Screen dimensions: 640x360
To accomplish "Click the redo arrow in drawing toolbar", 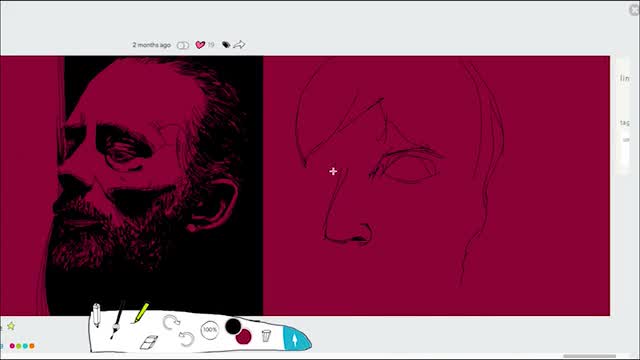I will (171, 322).
